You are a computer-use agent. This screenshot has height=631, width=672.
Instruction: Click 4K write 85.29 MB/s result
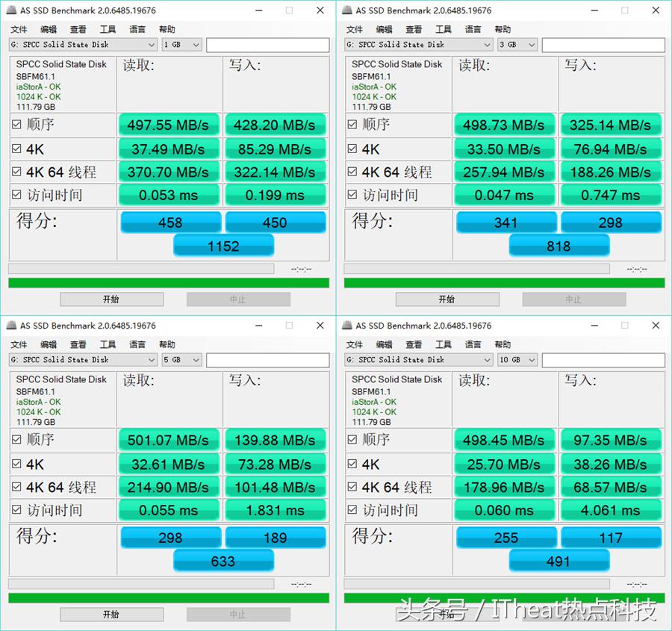click(275, 149)
